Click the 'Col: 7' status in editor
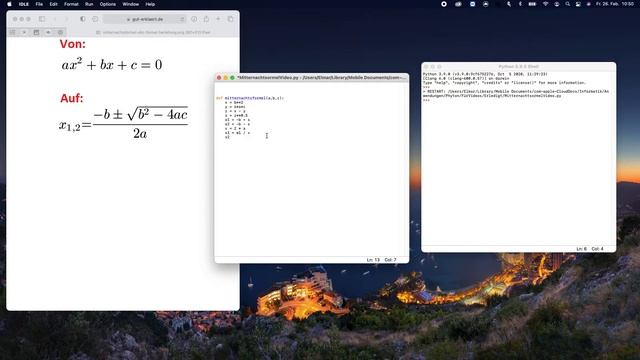This screenshot has height=360, width=640. (390, 260)
